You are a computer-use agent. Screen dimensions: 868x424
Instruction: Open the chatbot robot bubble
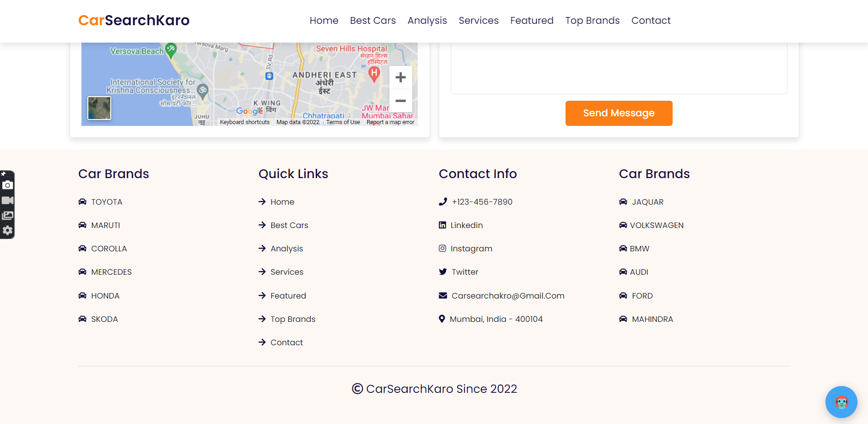[x=841, y=402]
